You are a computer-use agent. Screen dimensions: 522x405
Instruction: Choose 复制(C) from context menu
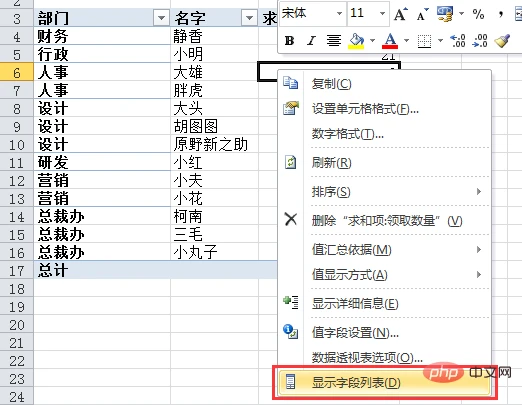point(331,84)
